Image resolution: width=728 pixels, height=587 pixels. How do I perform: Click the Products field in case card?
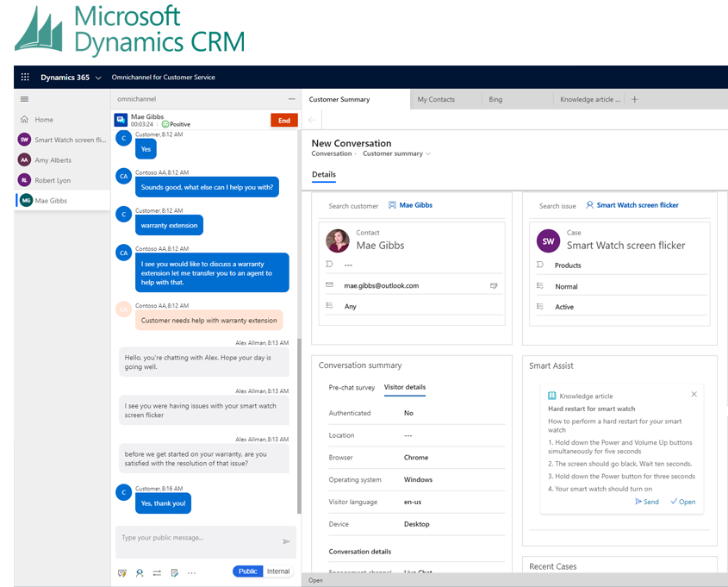coord(568,265)
